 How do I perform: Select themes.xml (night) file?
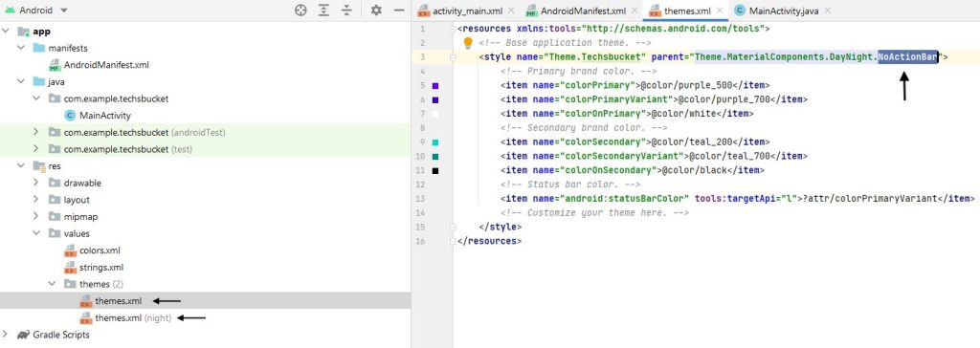pos(133,318)
